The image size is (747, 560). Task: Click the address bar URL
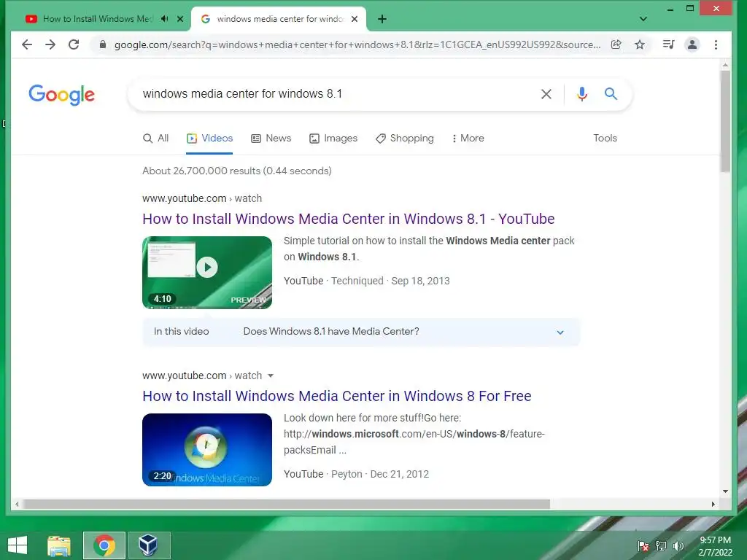pos(357,44)
